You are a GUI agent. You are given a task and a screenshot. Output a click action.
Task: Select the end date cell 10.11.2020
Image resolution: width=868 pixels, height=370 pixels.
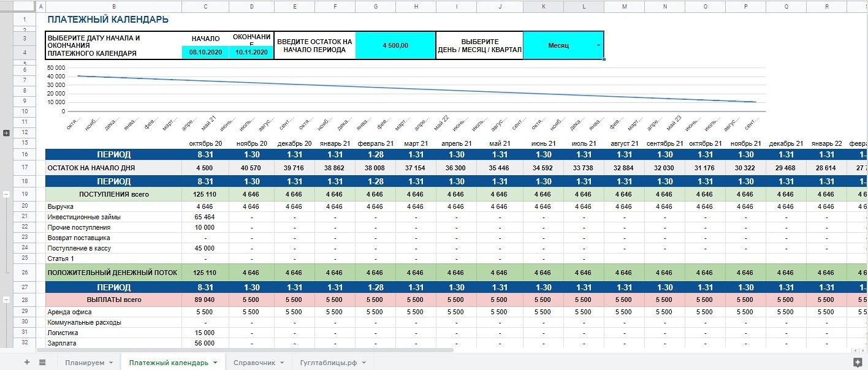coord(252,53)
